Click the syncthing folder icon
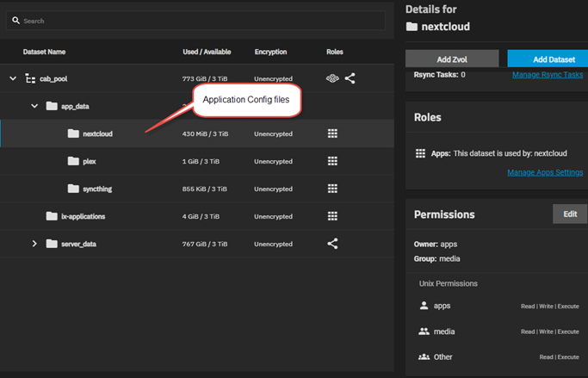This screenshot has width=588, height=378. click(x=73, y=189)
